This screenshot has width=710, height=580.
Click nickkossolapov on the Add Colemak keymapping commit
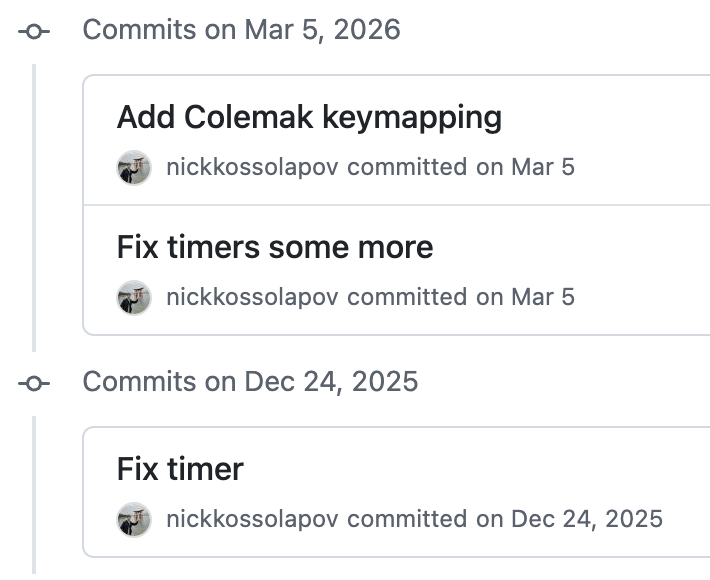(252, 167)
